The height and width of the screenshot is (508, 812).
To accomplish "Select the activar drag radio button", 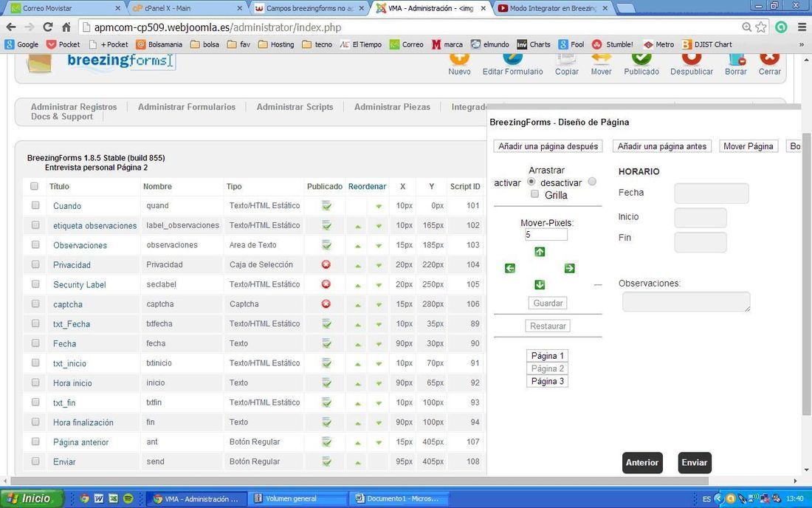I will click(x=531, y=182).
